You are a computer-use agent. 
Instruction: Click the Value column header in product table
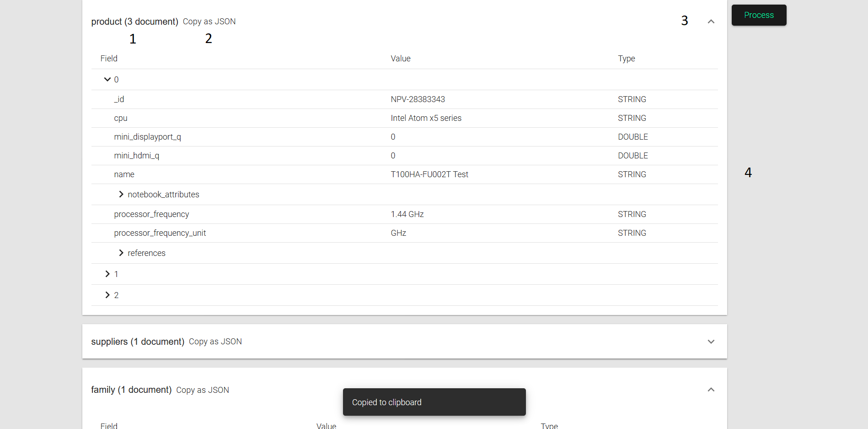[x=401, y=59]
